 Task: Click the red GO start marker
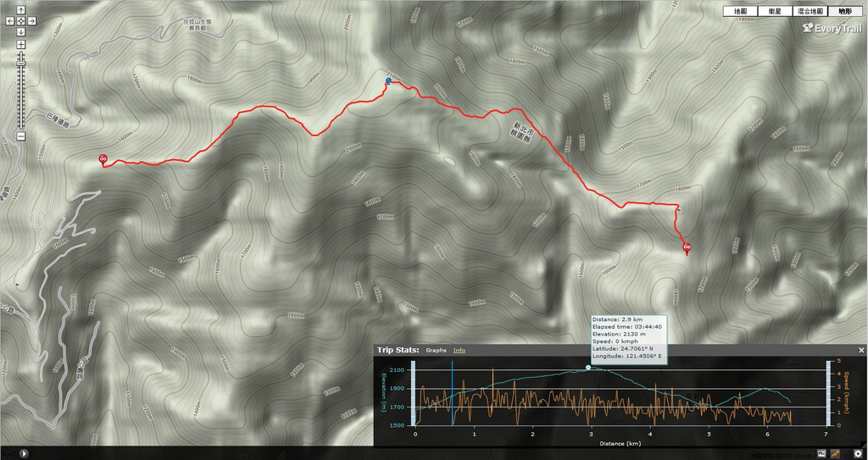click(103, 160)
